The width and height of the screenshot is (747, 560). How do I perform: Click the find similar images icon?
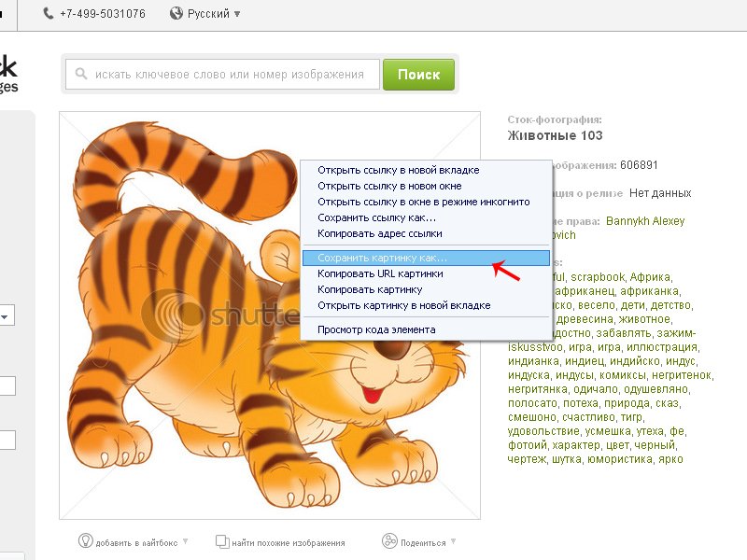(222, 540)
